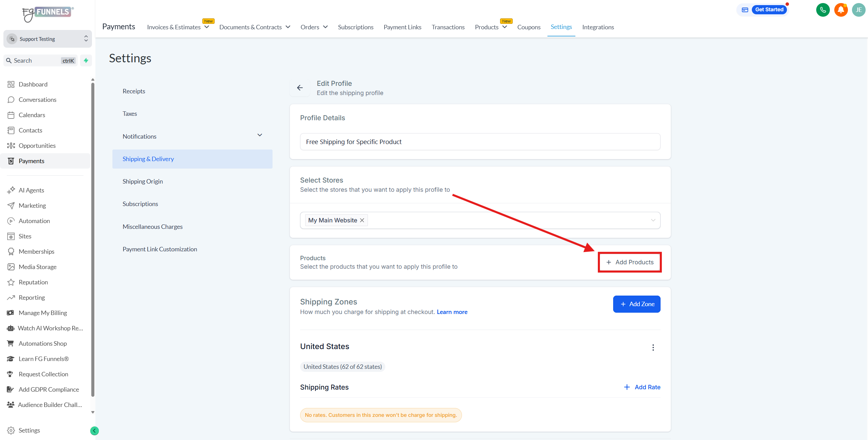The height and width of the screenshot is (440, 868).
Task: Expand the Select Stores dropdown arrow
Action: click(x=653, y=220)
